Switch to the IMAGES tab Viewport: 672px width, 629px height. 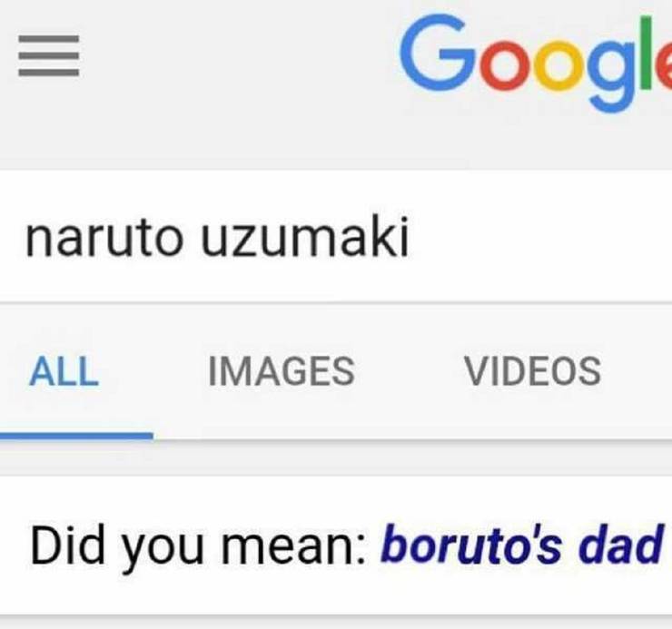pos(281,371)
